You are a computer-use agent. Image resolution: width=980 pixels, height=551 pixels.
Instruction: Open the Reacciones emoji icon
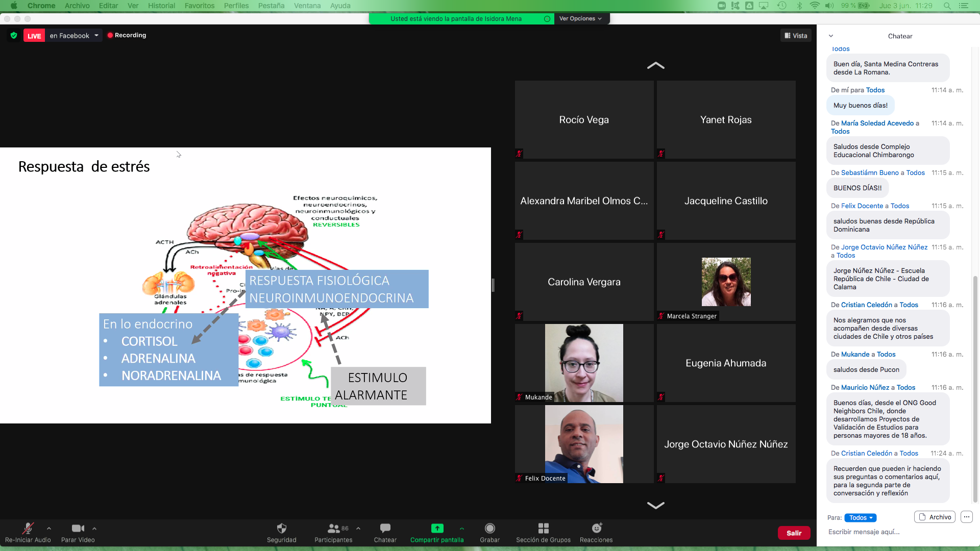click(x=596, y=529)
